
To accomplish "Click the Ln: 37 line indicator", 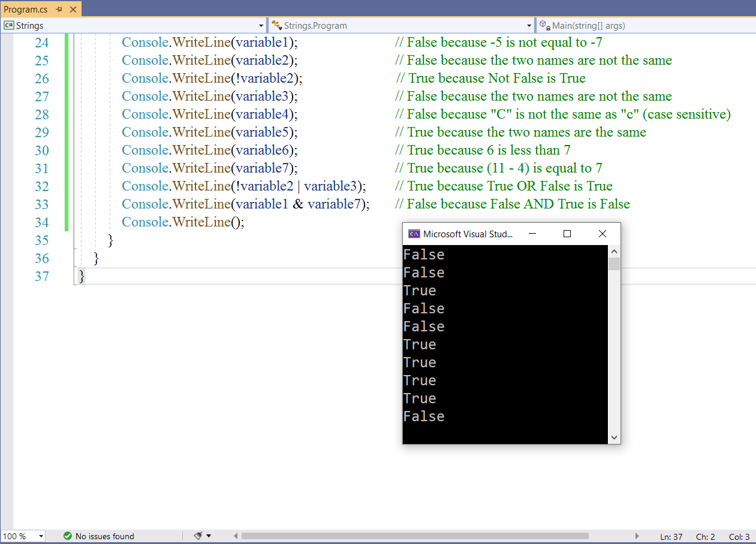I will pos(671,537).
